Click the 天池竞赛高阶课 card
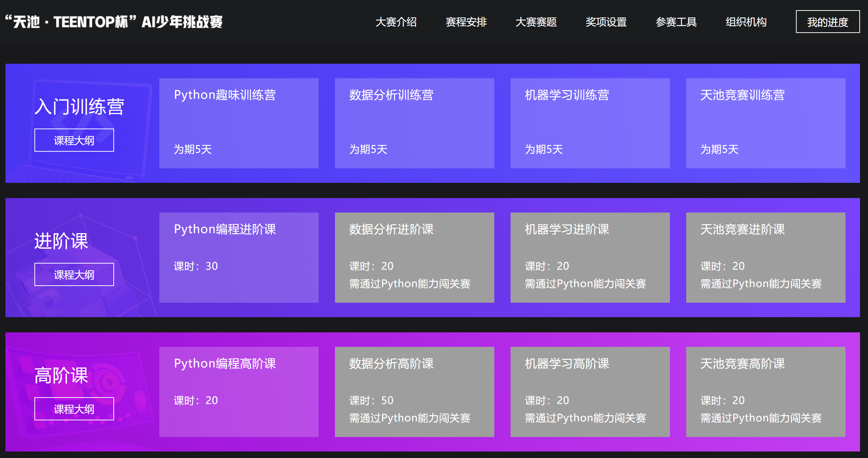Screen dimensions: 868x458 click(766, 392)
